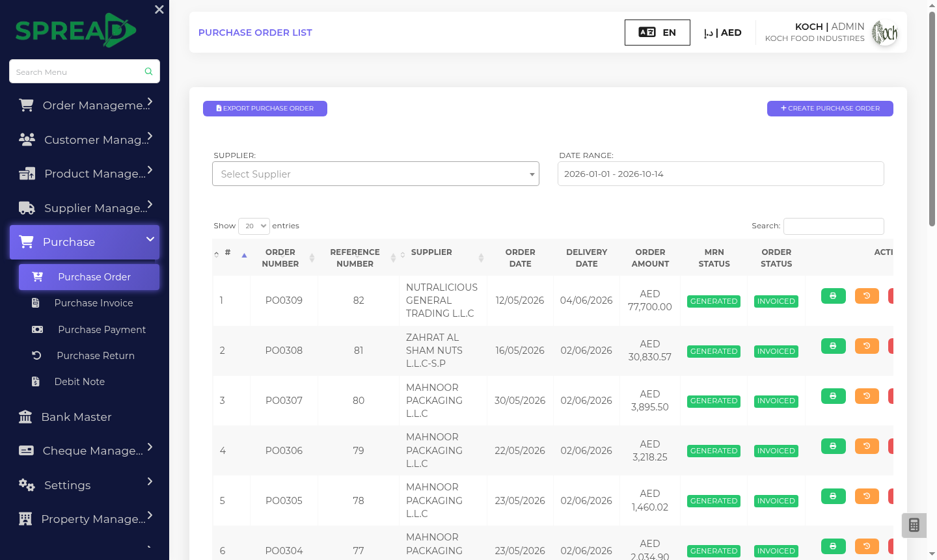Click the Supplier Management truck icon

(x=27, y=208)
